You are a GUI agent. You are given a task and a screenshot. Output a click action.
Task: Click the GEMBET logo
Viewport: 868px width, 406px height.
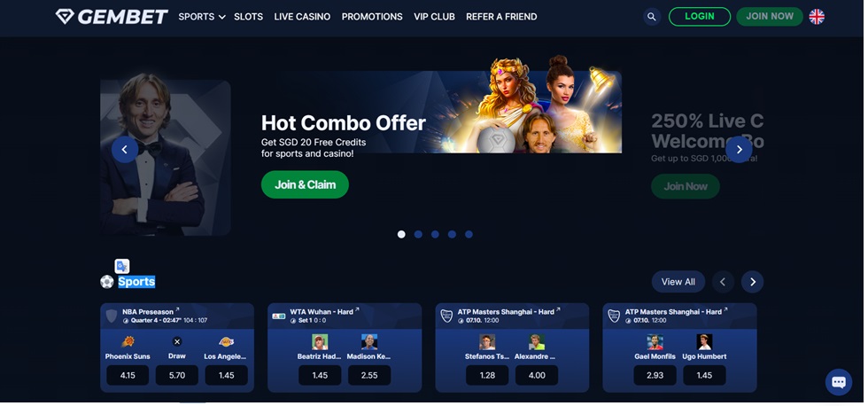pos(112,17)
